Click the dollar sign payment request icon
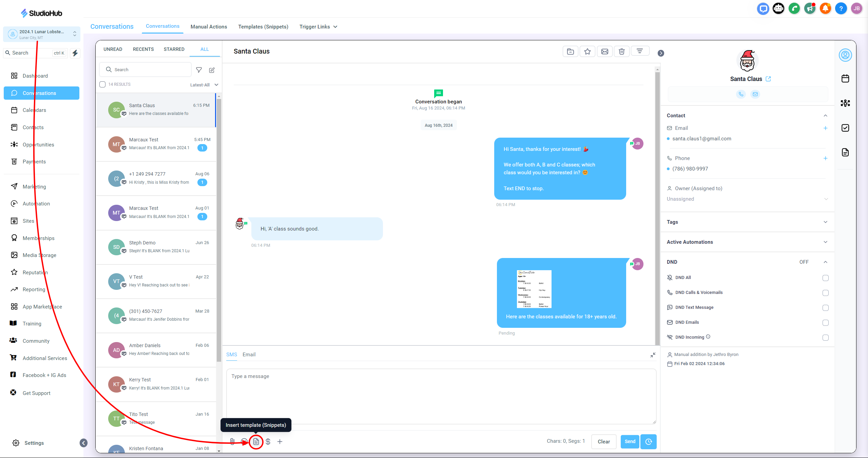Image resolution: width=868 pixels, height=458 pixels. point(268,442)
